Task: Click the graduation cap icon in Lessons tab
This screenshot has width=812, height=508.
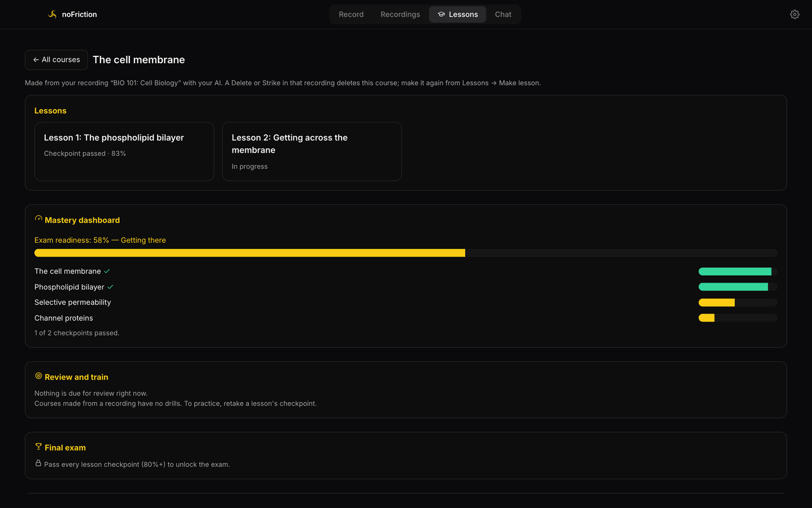Action: (x=441, y=15)
